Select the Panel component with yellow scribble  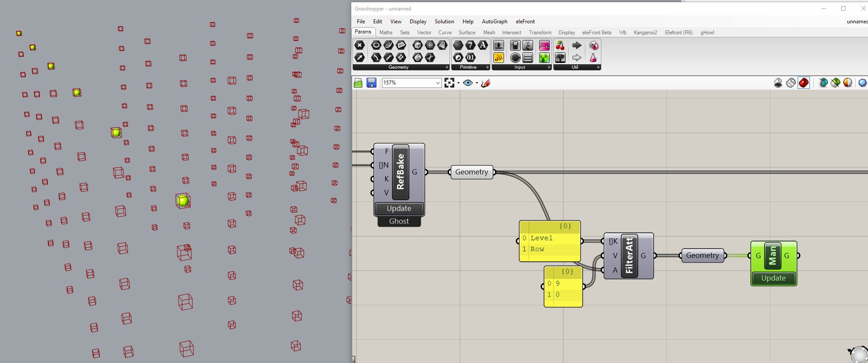coord(498,58)
